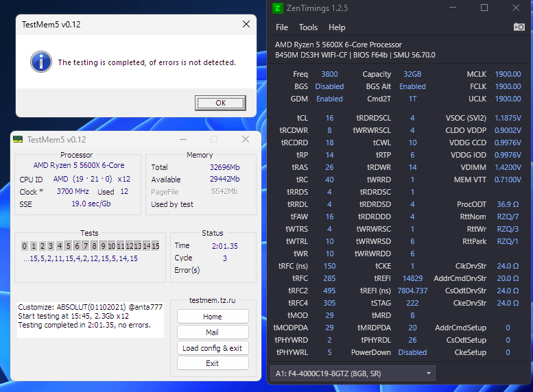Viewport: 533px width, 392px height.
Task: Click the Time value 2:01.35
Action: point(225,246)
